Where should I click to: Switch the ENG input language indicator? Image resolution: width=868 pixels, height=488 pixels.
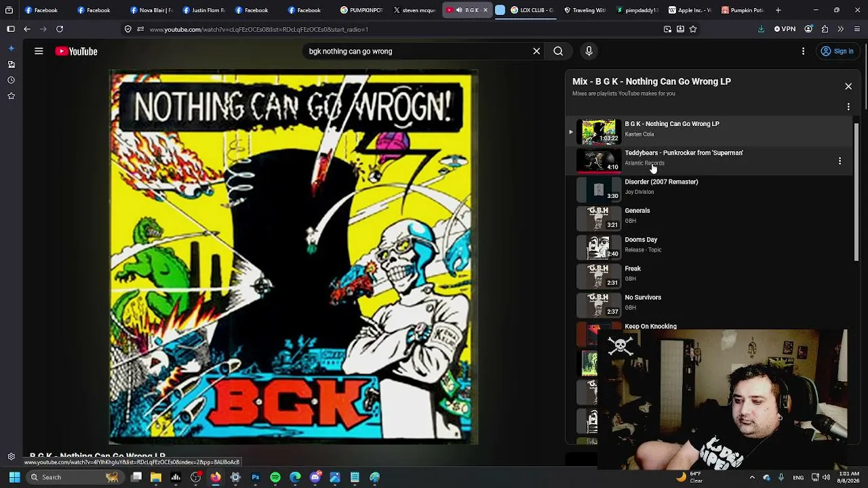[798, 477]
